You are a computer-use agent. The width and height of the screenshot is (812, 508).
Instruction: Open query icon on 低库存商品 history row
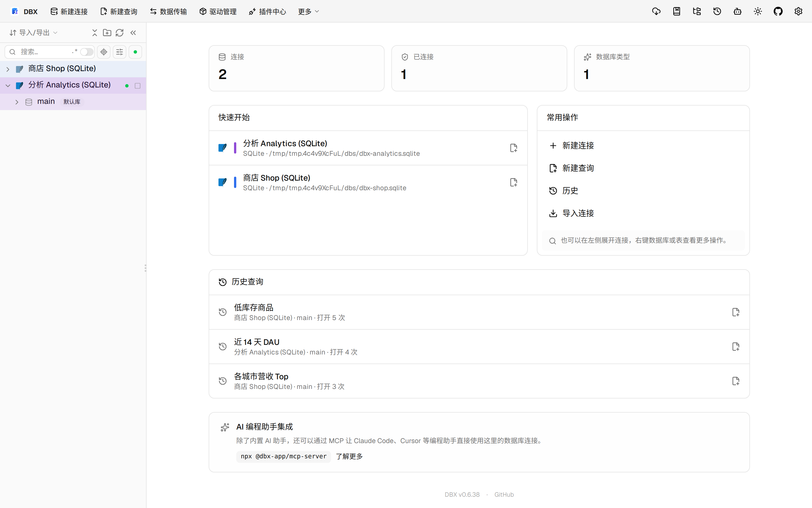click(736, 312)
